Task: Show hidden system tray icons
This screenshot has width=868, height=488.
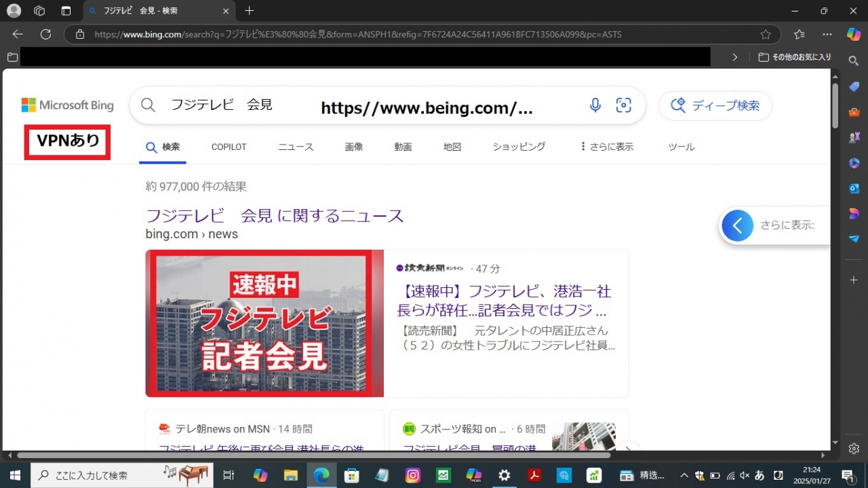Action: [684, 475]
